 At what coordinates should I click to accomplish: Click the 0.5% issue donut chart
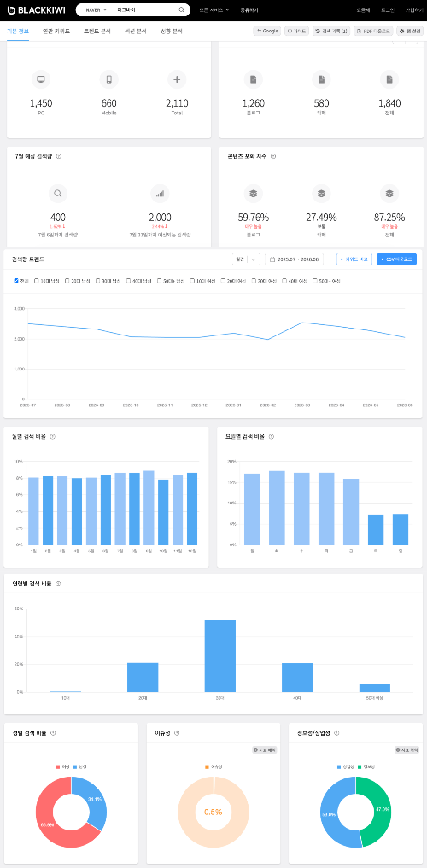(x=213, y=812)
